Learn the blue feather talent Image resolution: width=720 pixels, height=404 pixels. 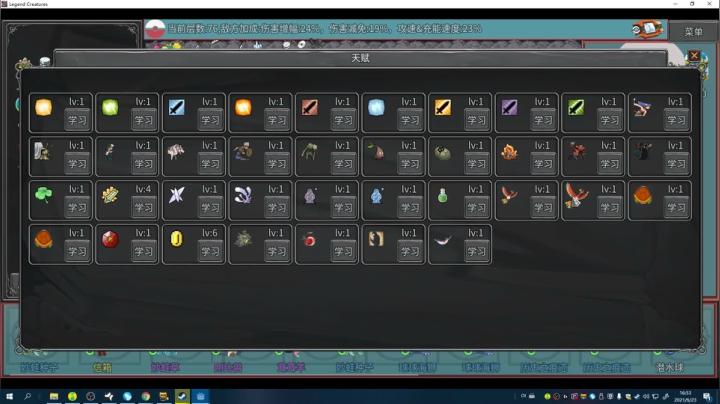[476, 252]
